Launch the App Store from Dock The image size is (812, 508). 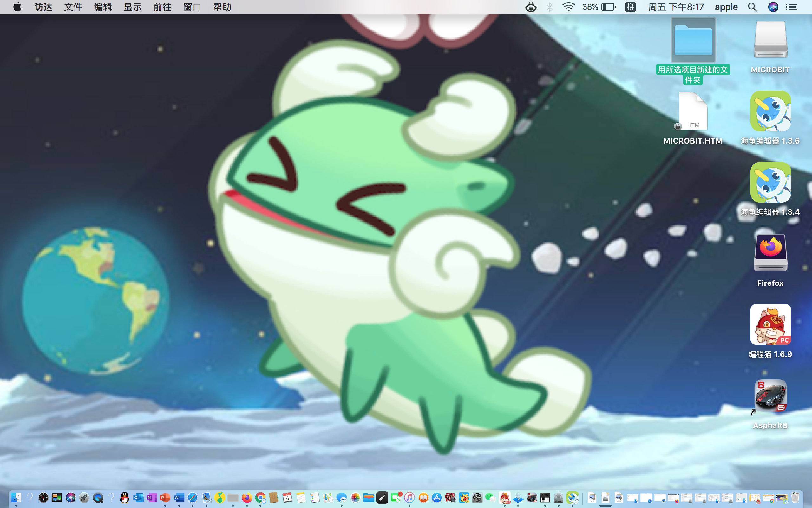436,498
